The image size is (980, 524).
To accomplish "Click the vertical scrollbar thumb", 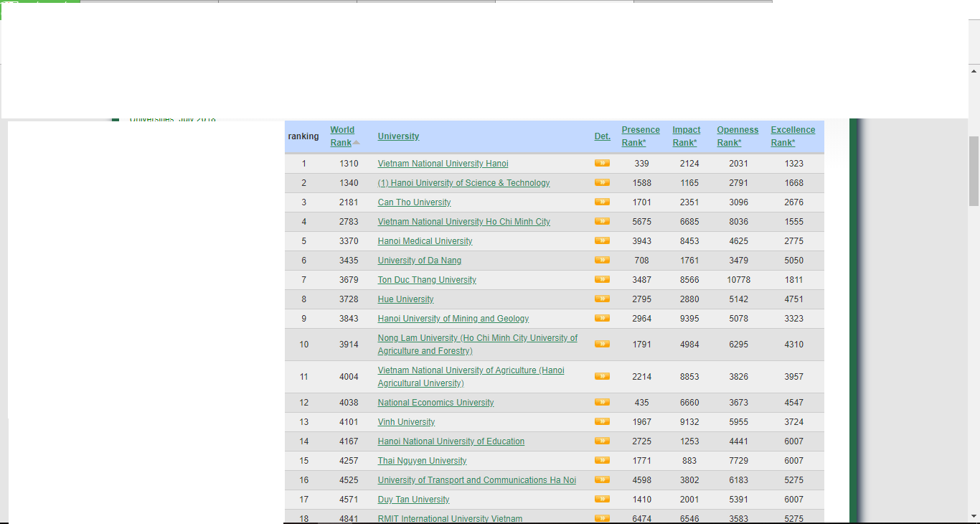I will (974, 171).
